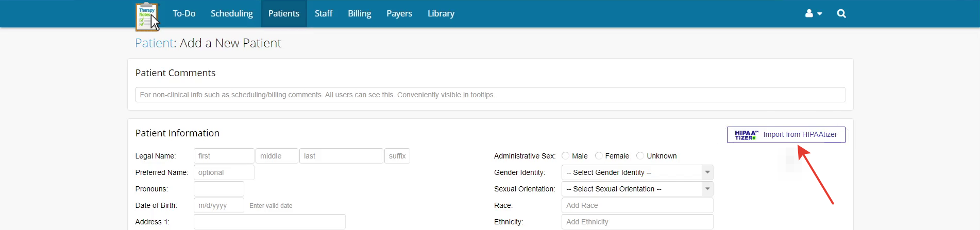Click Import from HIPAAtizer button
Viewport: 980px width, 230px height.
(786, 135)
